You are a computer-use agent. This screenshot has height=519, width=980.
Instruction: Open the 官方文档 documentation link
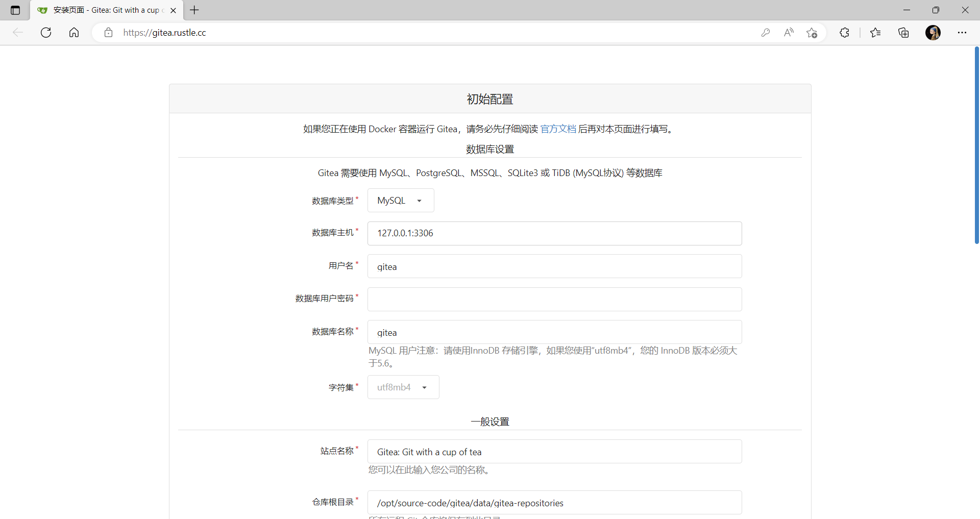click(558, 129)
